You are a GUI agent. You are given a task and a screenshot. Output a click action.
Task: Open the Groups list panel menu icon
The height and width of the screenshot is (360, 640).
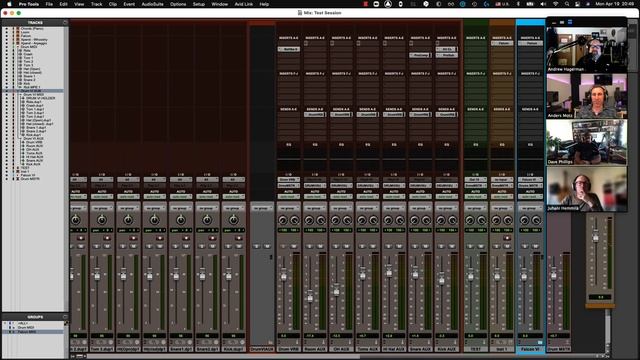[x=65, y=317]
